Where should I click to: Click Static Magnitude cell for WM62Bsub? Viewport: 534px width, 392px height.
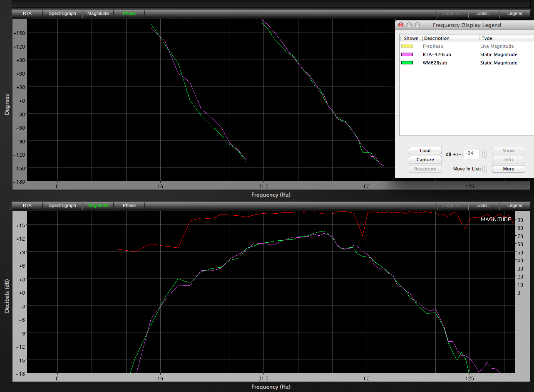pos(499,63)
